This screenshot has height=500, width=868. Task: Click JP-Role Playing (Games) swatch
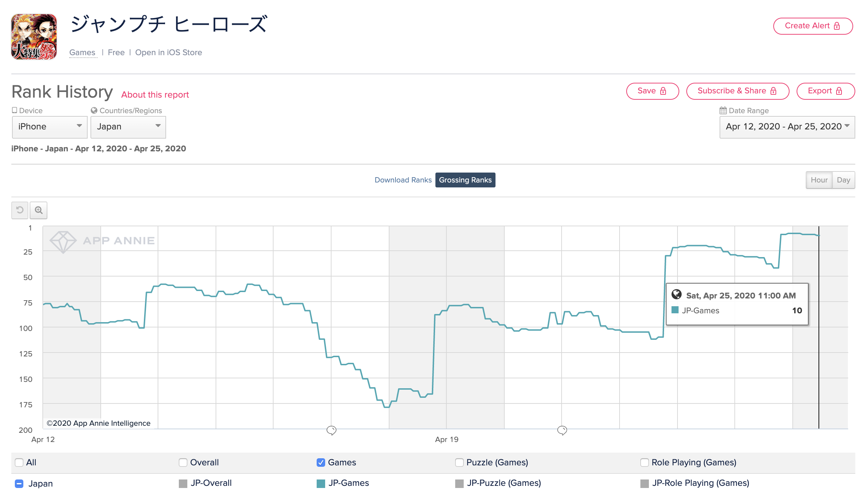(x=644, y=483)
